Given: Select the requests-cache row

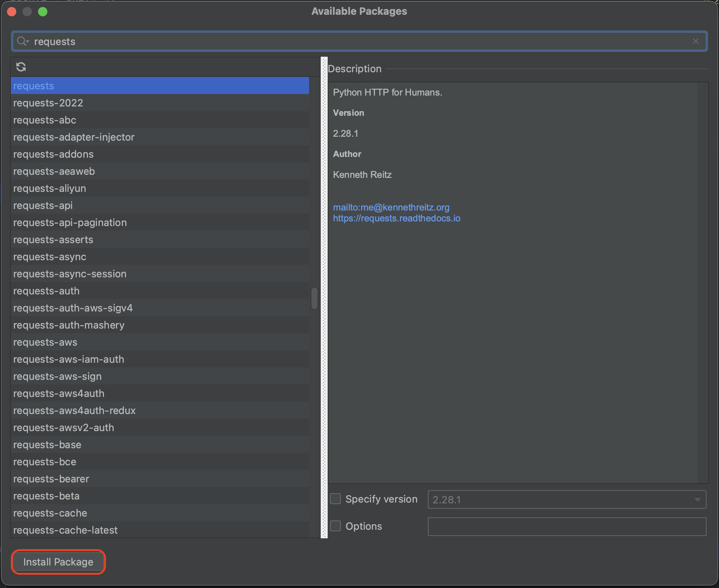Looking at the screenshot, I should coord(160,513).
